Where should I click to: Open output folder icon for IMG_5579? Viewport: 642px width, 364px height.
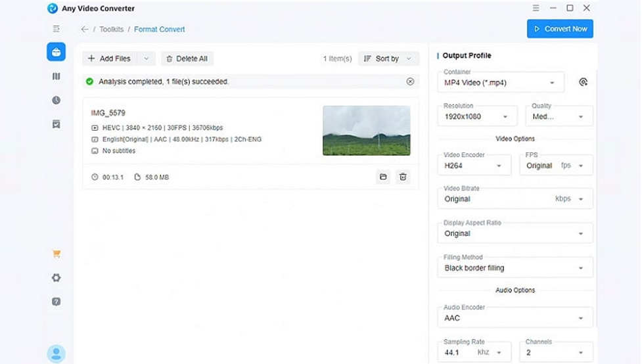point(383,177)
